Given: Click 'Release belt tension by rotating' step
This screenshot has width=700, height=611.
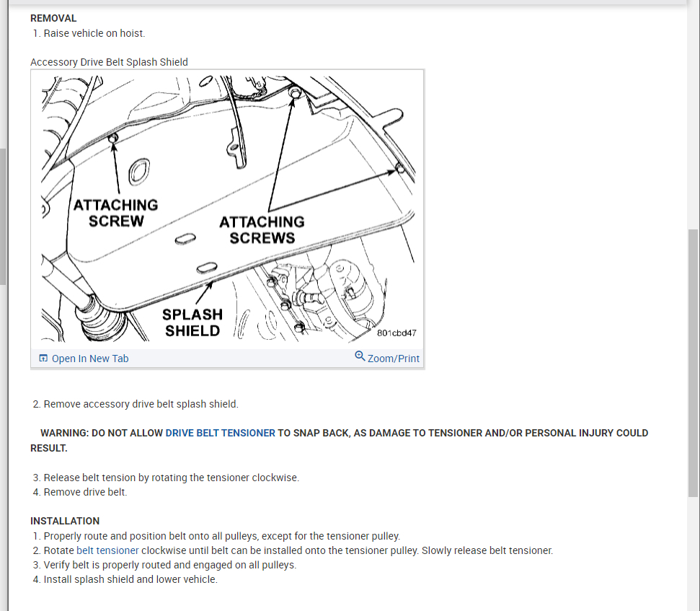Looking at the screenshot, I should [x=166, y=478].
